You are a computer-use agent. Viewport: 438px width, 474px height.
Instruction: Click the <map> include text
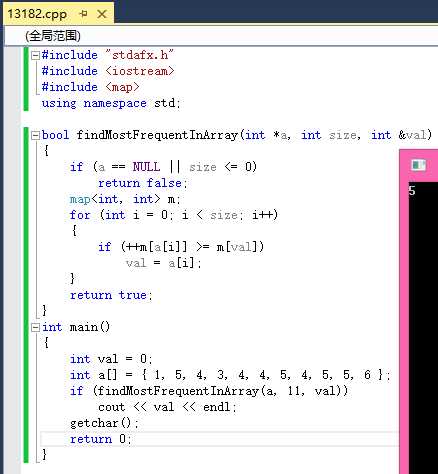click(122, 87)
